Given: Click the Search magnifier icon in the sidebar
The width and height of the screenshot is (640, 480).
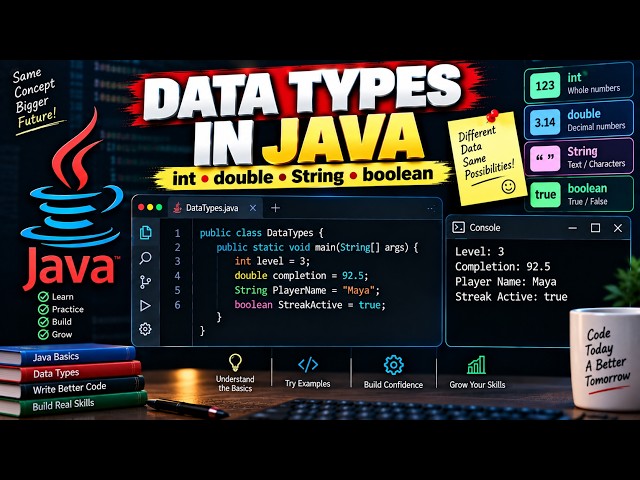Looking at the screenshot, I should [145, 258].
